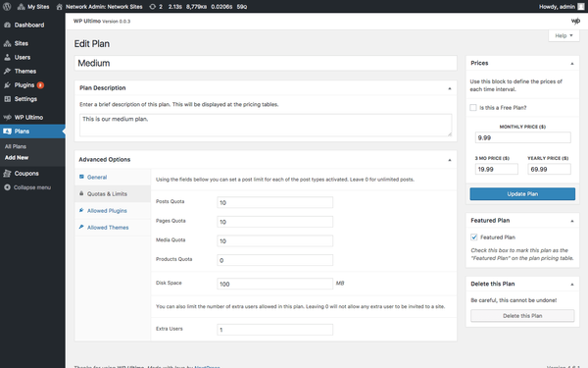This screenshot has width=588, height=368.
Task: Click the Monthly Price field
Action: 522,137
